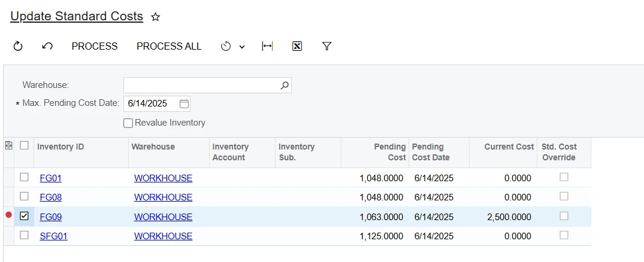The height and width of the screenshot is (262, 644).
Task: Click Std. Cost Override checkbox for SFG01
Action: click(x=564, y=235)
